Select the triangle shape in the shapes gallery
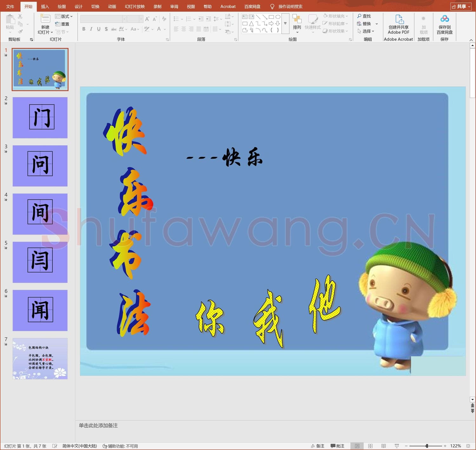The image size is (476, 450). 251,23
